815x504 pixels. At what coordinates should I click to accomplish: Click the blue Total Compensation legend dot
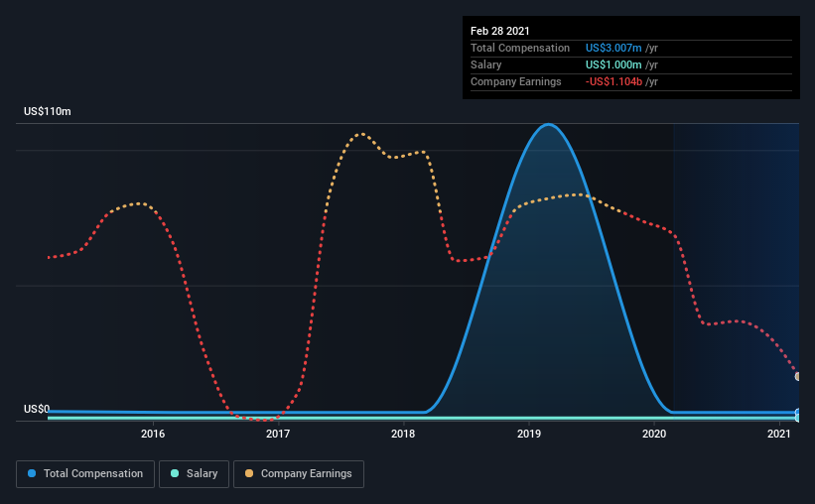click(32, 473)
